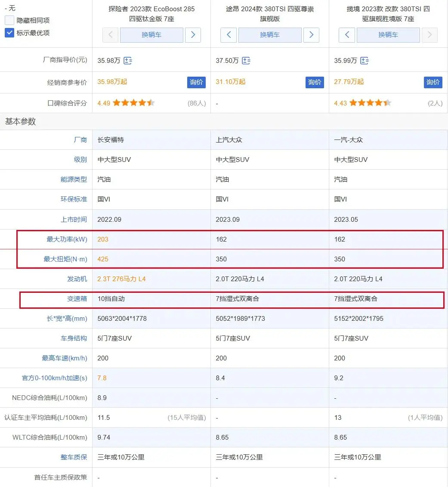Click the 4.49 star rating

tap(133, 103)
